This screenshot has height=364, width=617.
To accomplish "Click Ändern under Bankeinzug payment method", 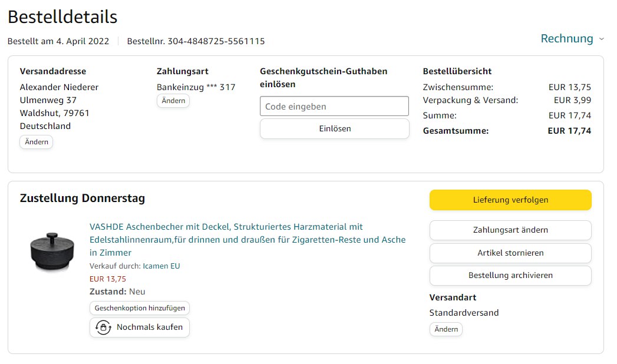I will click(x=173, y=101).
